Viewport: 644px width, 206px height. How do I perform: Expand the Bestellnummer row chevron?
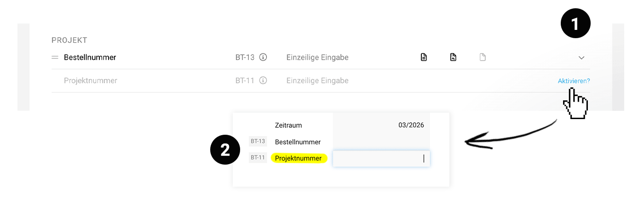tap(581, 58)
